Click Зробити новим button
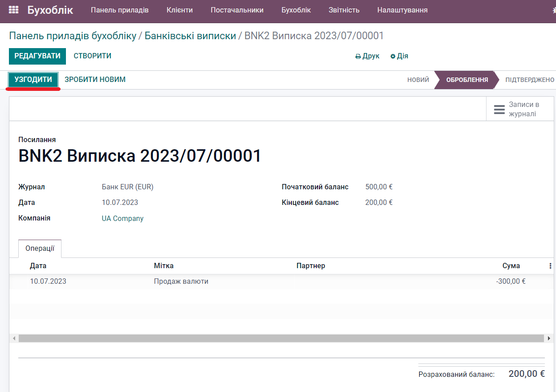This screenshot has width=556, height=392. (95, 80)
